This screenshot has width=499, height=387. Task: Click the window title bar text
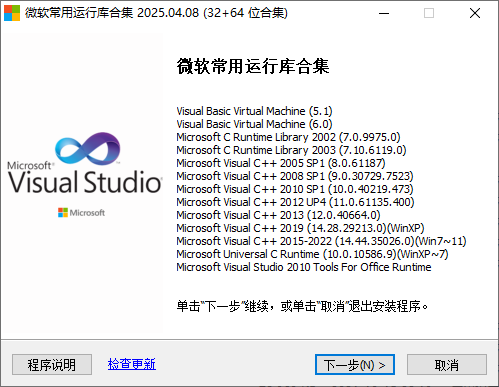(156, 13)
